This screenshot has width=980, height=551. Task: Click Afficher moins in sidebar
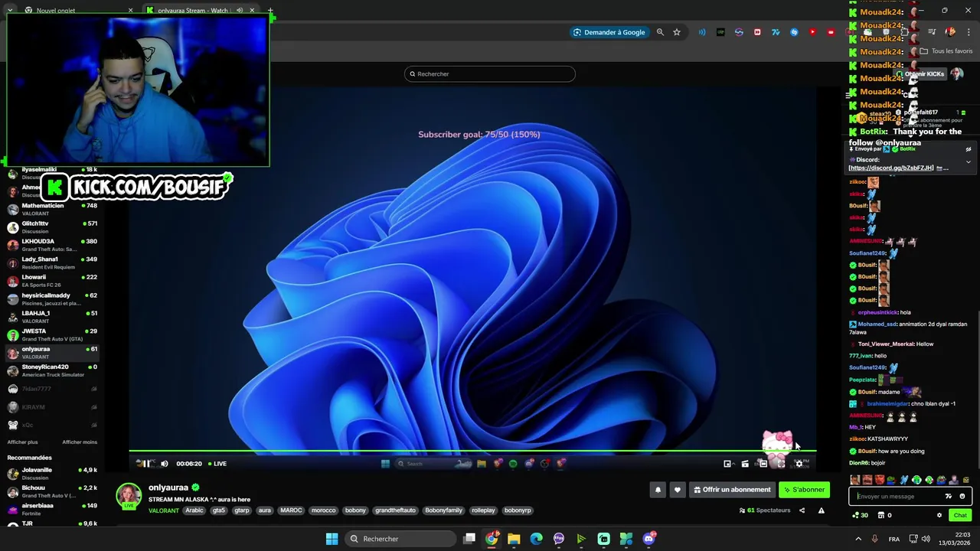pos(80,442)
